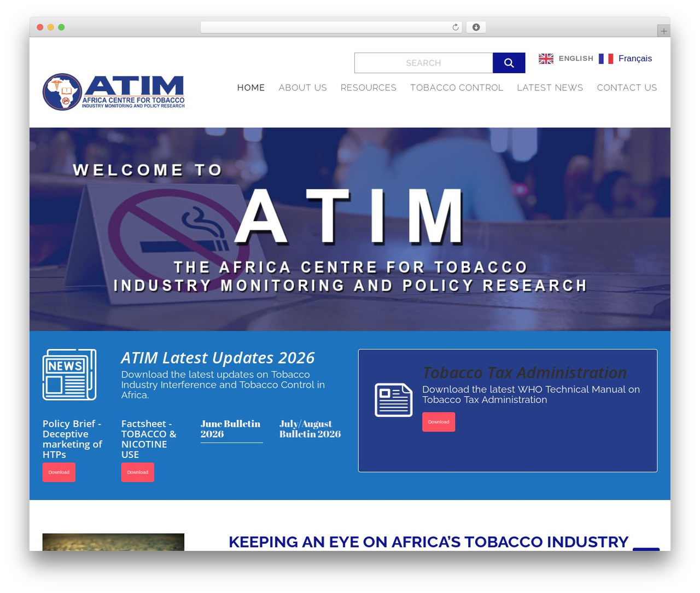Click the browser address bar

331,27
